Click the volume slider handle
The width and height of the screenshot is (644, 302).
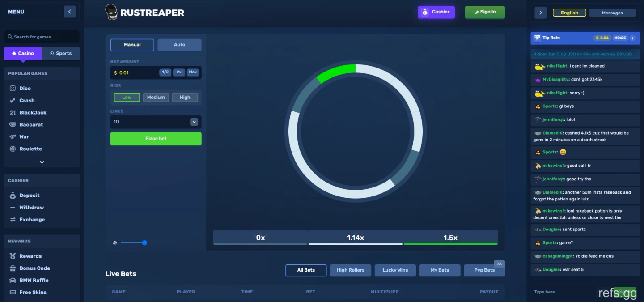(144, 243)
